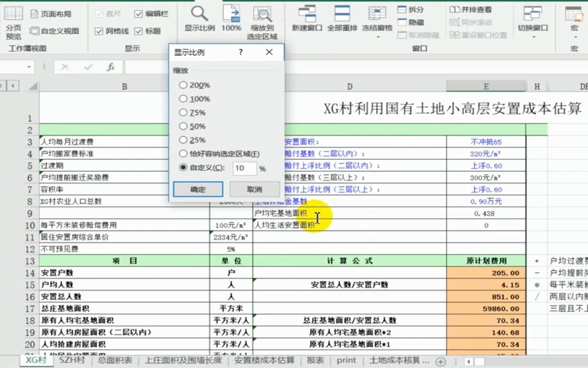
Task: Open Page Break Preview (分页预览)
Action: [13, 22]
